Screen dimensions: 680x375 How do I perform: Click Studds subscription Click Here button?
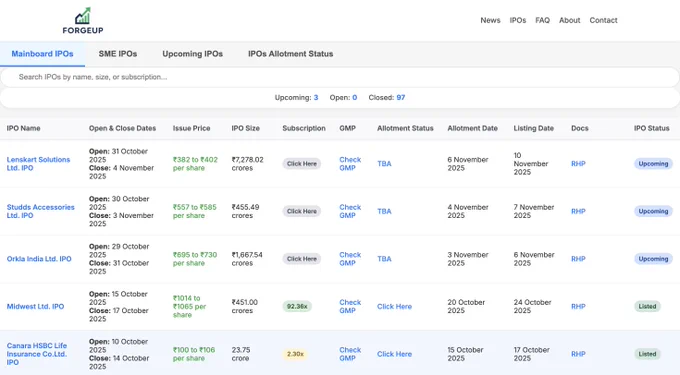click(x=302, y=212)
